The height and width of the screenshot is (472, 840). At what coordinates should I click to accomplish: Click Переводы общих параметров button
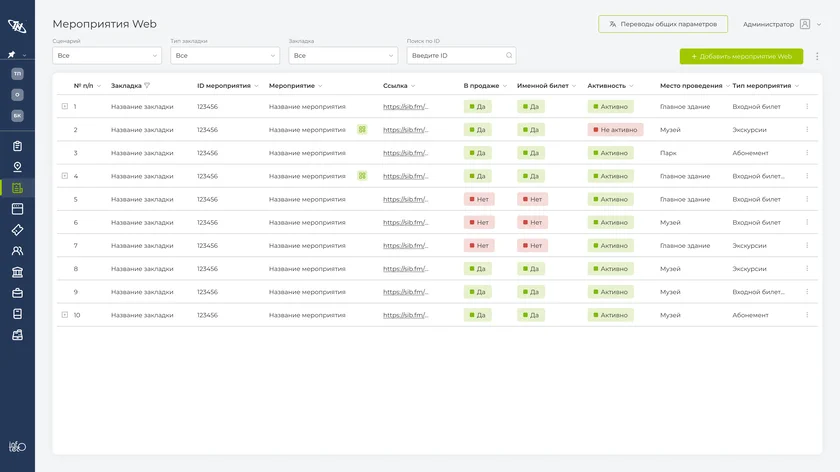click(663, 24)
